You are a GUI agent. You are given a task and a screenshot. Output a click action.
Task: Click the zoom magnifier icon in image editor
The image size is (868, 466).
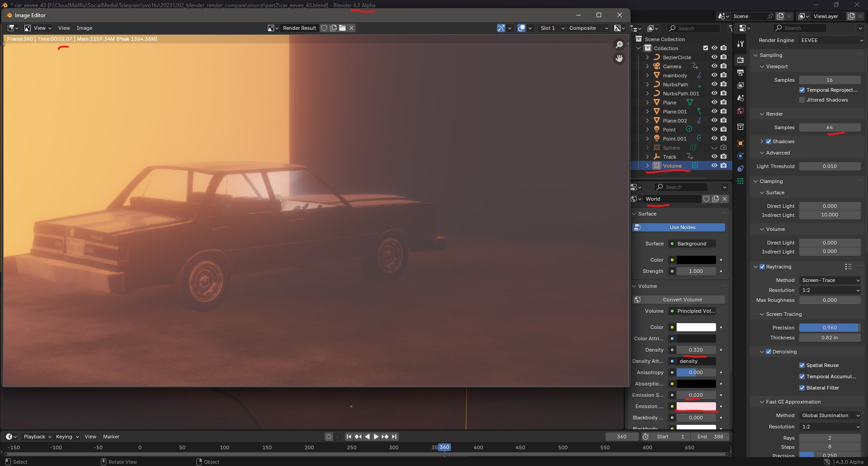pos(619,44)
